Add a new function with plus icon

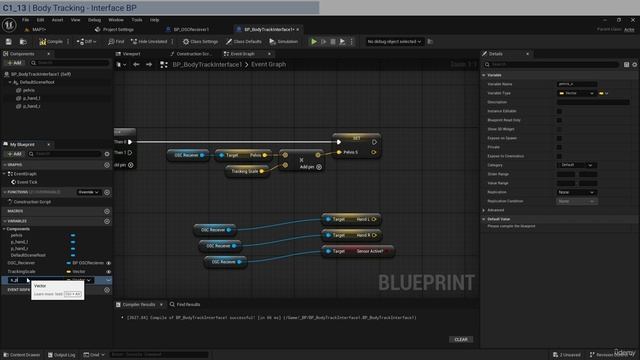[107, 192]
